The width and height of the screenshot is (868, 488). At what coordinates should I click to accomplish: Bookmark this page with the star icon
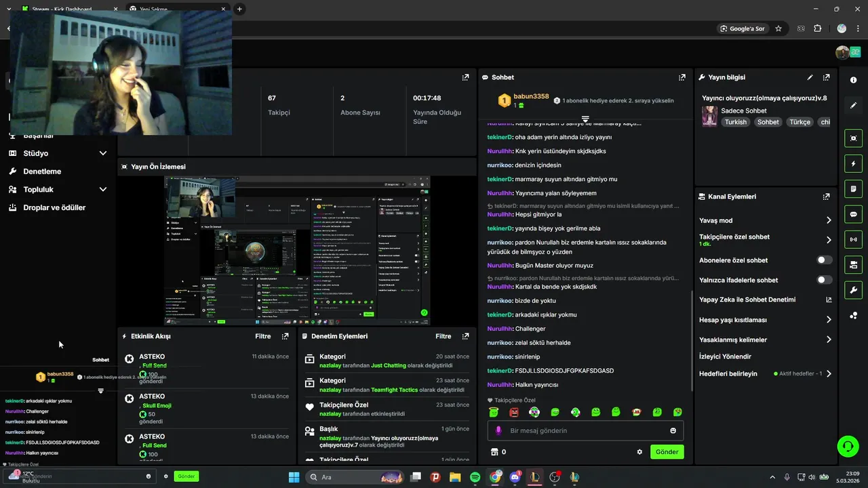point(778,28)
